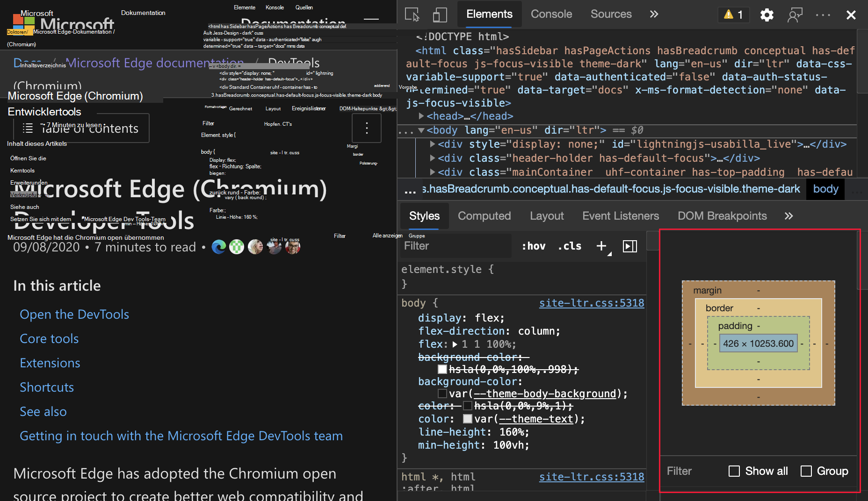Open the Styles tab
The height and width of the screenshot is (501, 868).
point(424,216)
